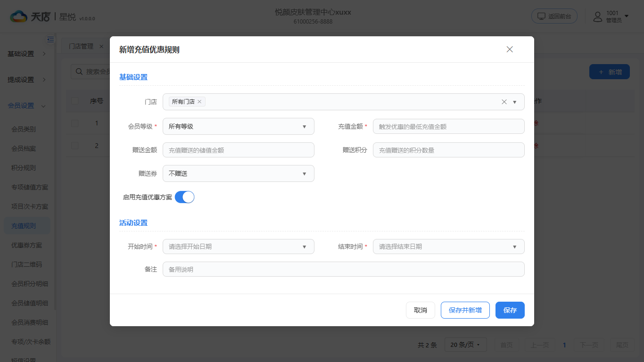Open 积分规则 in the sidebar

point(24,168)
